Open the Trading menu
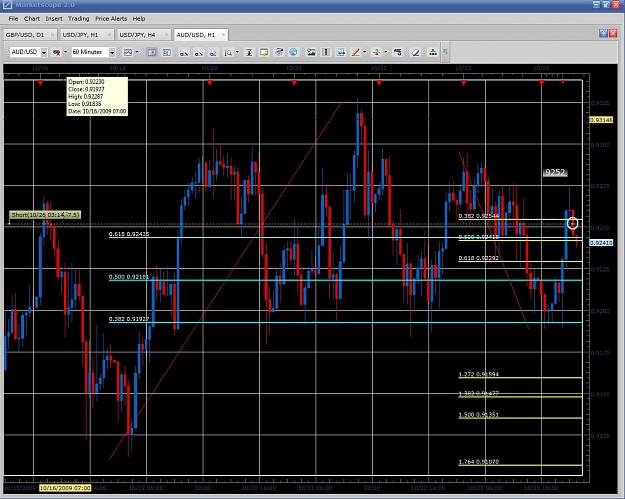625x499 pixels. (x=79, y=19)
